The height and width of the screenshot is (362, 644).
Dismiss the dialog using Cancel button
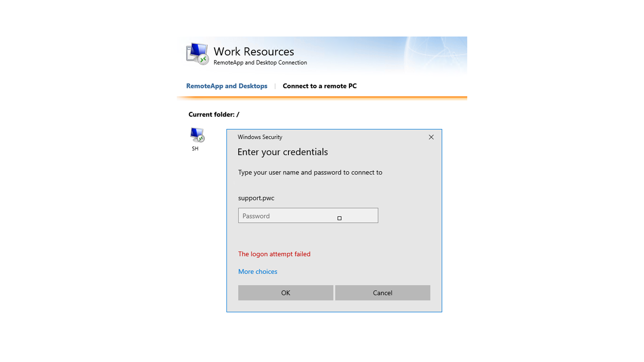(x=383, y=293)
